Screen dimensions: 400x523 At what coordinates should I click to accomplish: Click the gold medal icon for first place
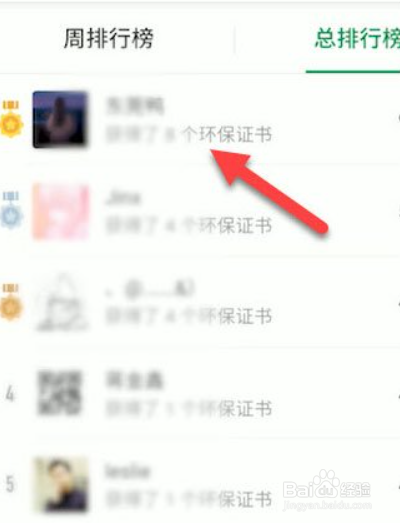pos(11,119)
